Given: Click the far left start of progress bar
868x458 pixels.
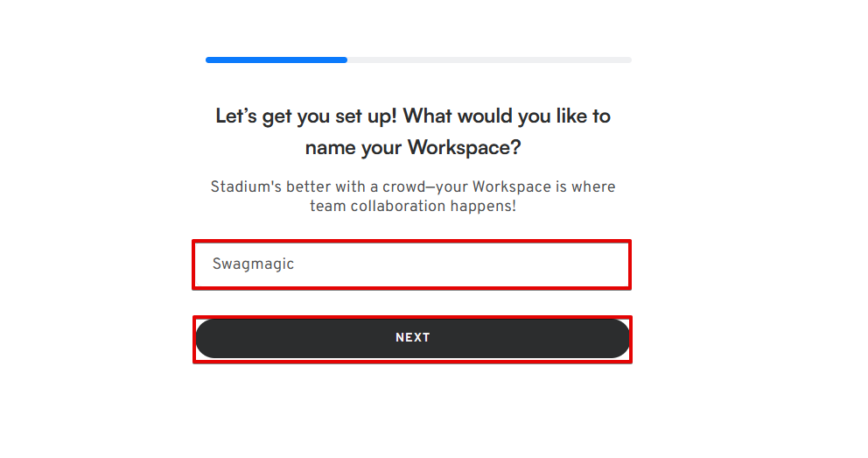Looking at the screenshot, I should pyautogui.click(x=210, y=60).
